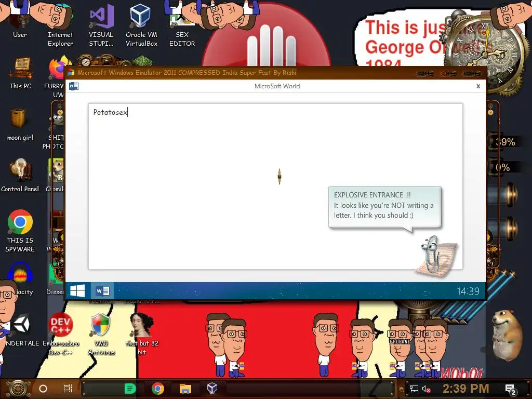Viewport: 532px width, 399px height.
Task: Click the network icon in system tray
Action: (414, 389)
